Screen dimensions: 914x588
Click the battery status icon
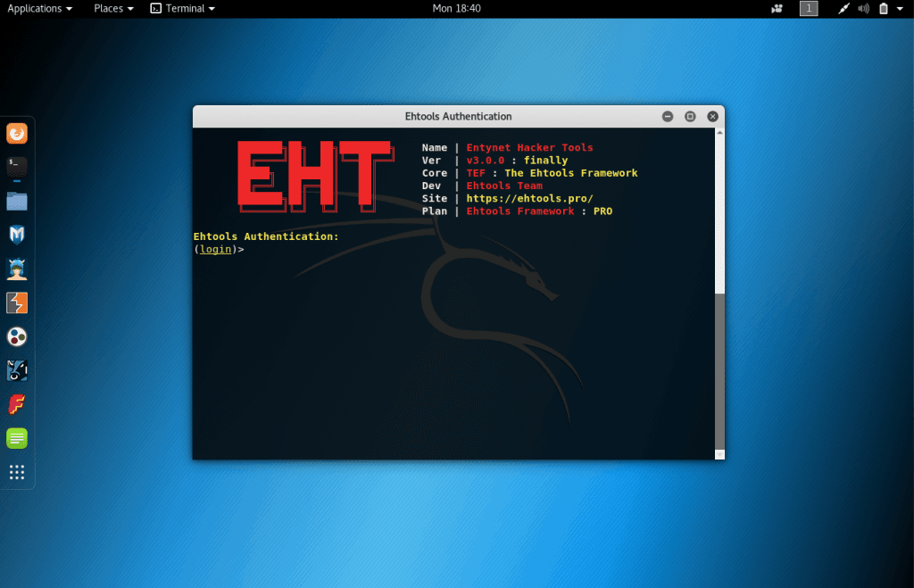tap(884, 9)
